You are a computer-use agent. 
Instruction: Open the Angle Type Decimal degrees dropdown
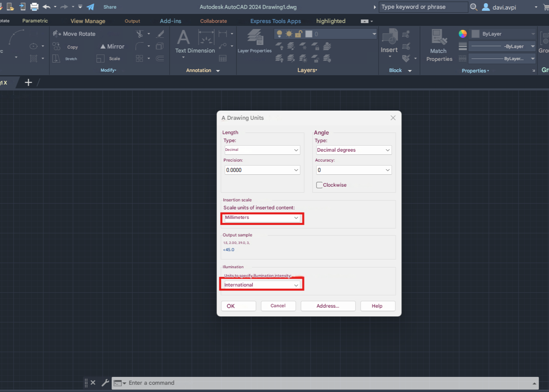pos(354,150)
